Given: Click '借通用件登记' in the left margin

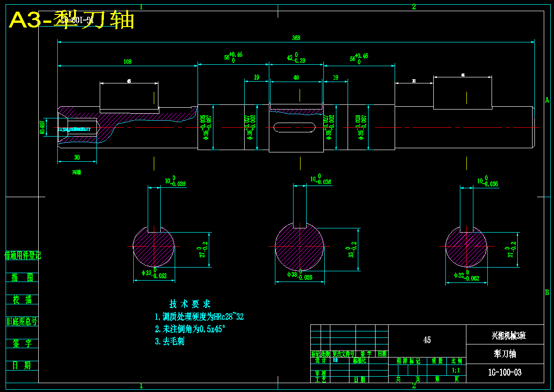Looking at the screenshot, I should click(x=22, y=255).
